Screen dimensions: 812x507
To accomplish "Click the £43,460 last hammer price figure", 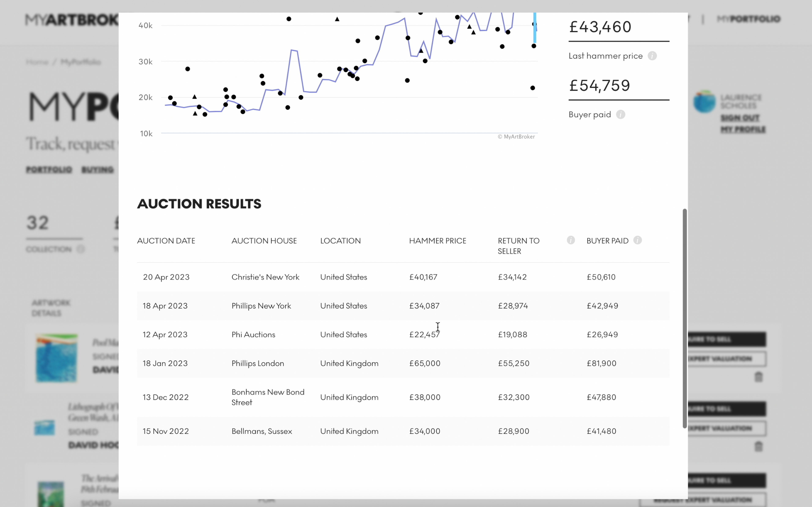I will [600, 27].
